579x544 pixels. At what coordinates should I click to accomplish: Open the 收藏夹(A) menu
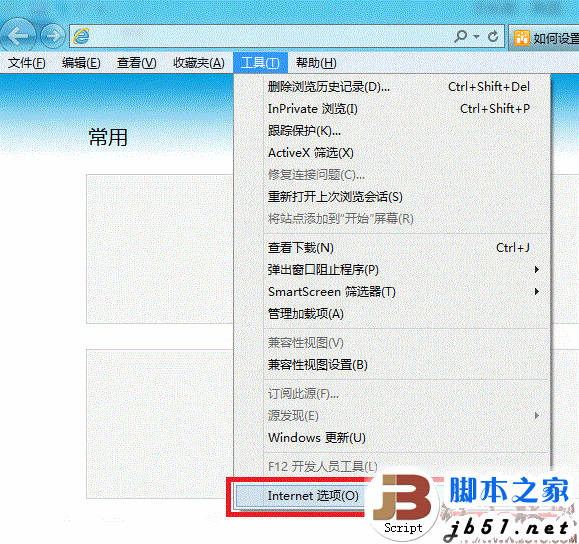click(x=199, y=63)
